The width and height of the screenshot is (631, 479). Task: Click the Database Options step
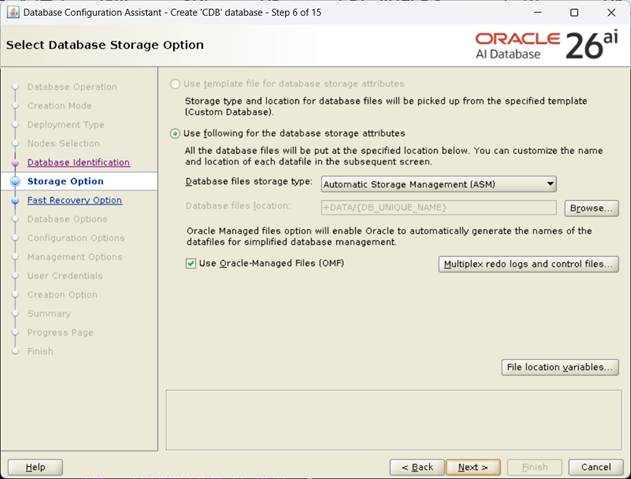(x=67, y=219)
